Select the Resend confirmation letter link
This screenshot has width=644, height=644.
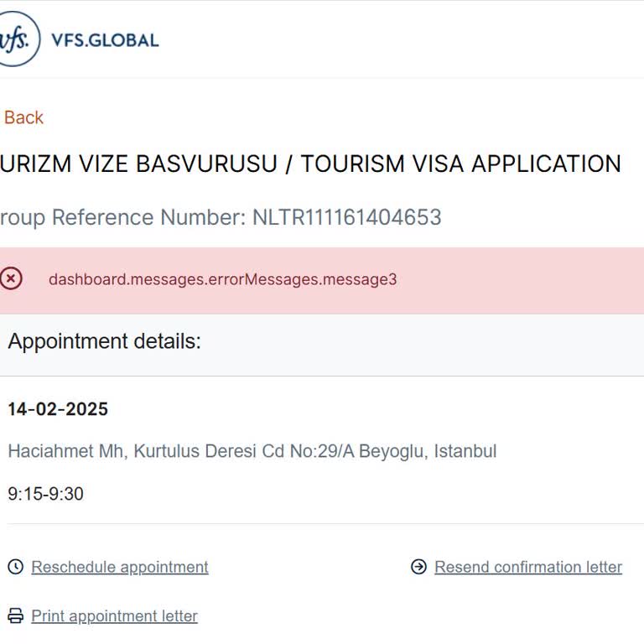click(528, 567)
